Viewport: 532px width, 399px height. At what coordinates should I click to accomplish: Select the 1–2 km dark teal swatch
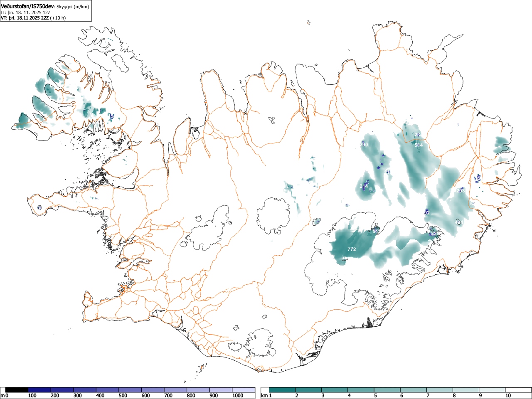pyautogui.click(x=282, y=390)
